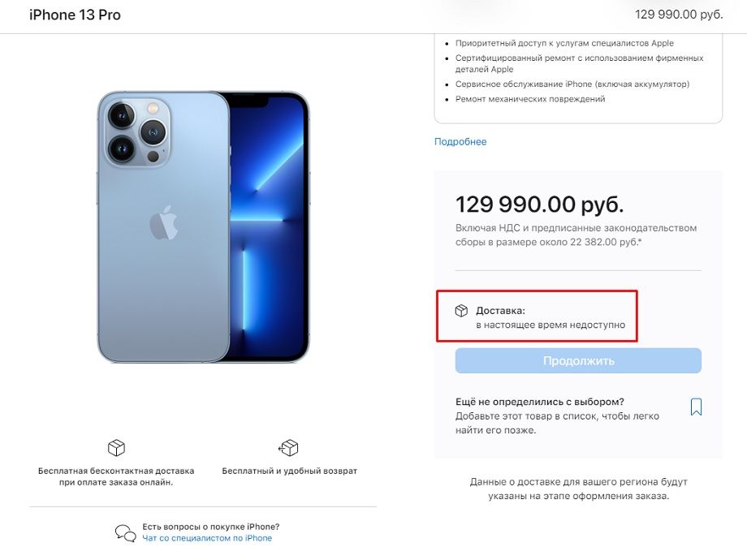Click the iPhone 13 Pro product image
Viewport: 747px width, 560px height.
click(x=203, y=227)
